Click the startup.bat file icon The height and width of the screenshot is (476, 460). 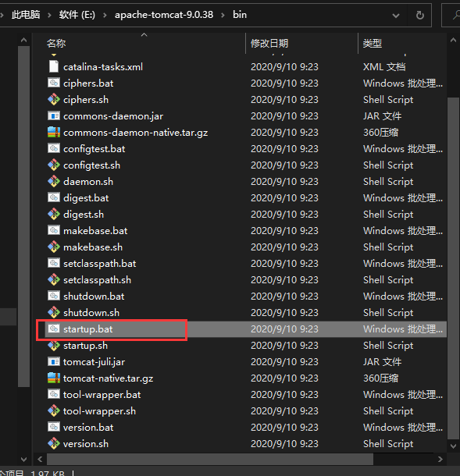click(x=54, y=329)
